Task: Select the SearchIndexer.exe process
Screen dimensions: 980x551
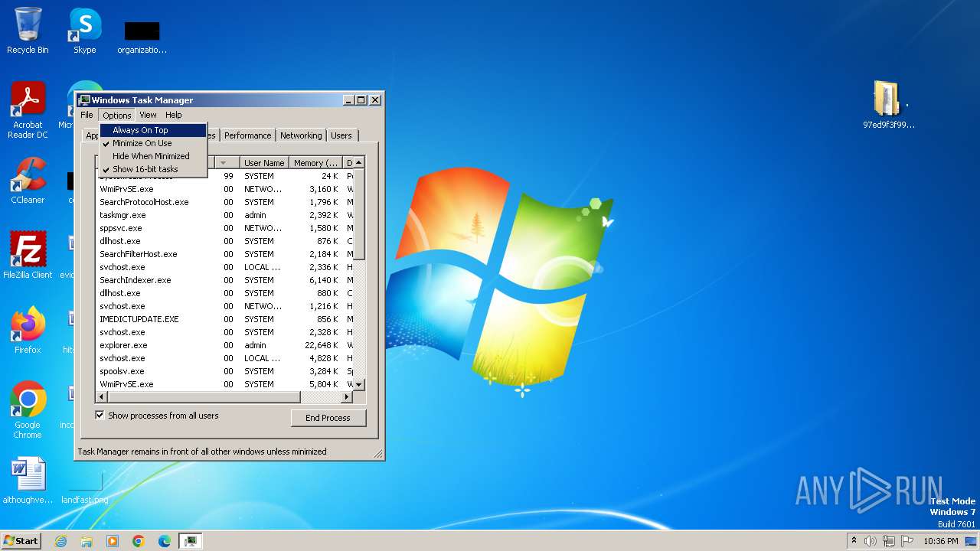Action: [x=224, y=280]
